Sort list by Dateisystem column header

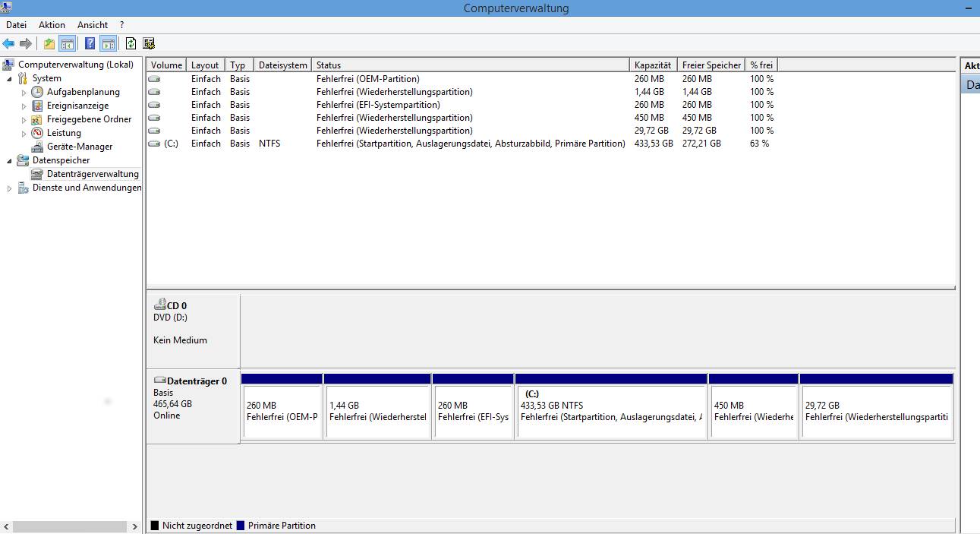[282, 65]
